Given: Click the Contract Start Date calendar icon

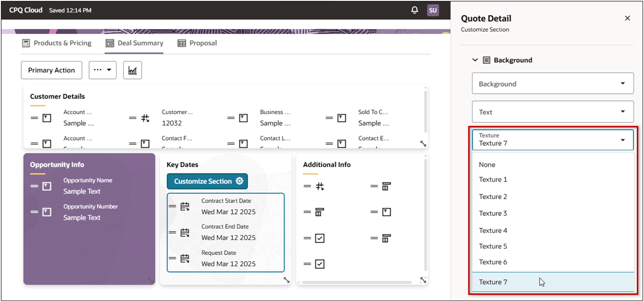Looking at the screenshot, I should (185, 206).
